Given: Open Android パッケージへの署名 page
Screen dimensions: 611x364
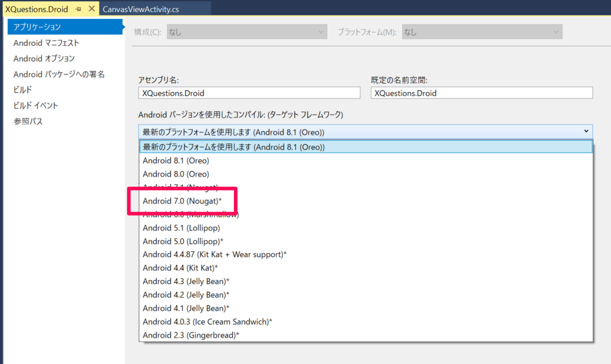Looking at the screenshot, I should click(59, 74).
